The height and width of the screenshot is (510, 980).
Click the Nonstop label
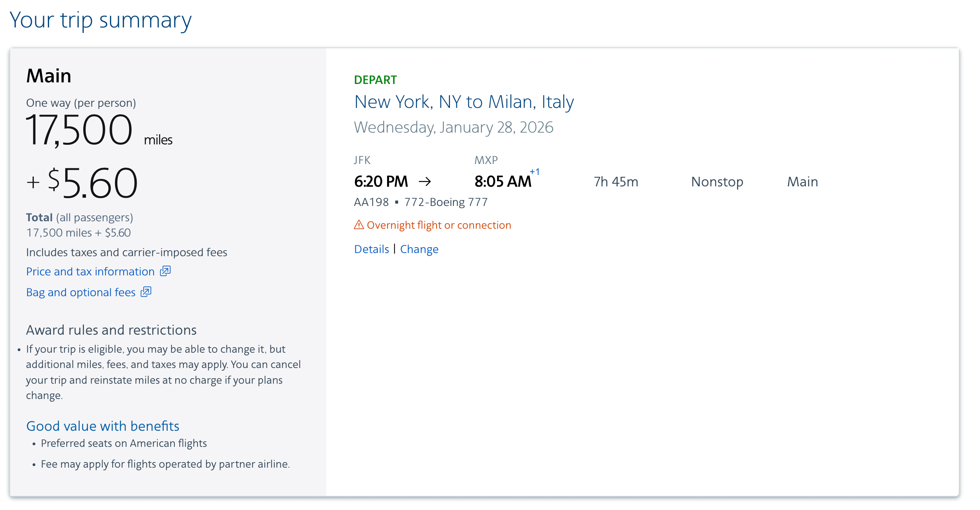tap(717, 182)
